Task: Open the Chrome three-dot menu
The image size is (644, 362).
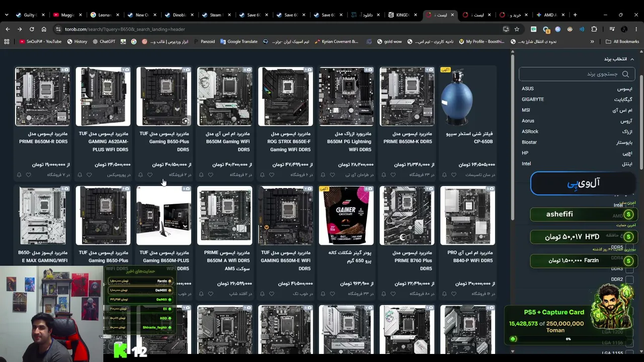Action: 636,29
